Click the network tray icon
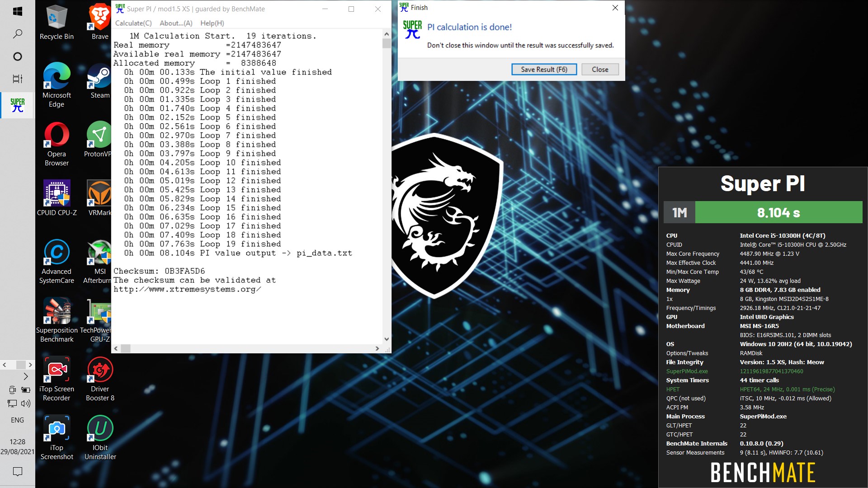The width and height of the screenshot is (868, 488). (12, 403)
